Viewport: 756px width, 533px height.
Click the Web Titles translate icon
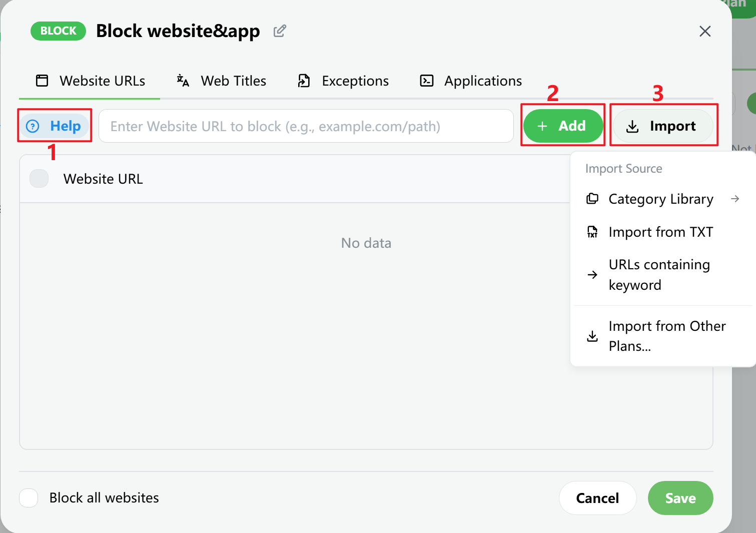point(183,81)
